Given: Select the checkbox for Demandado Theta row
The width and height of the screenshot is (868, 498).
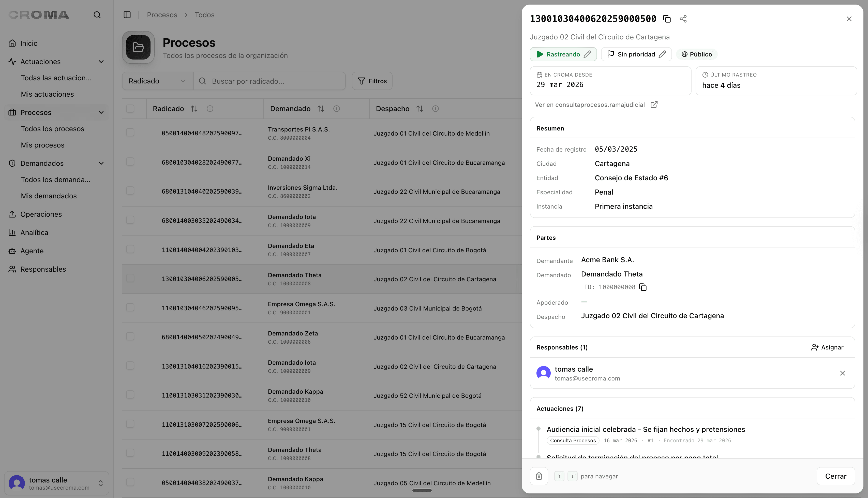Looking at the screenshot, I should tap(130, 278).
